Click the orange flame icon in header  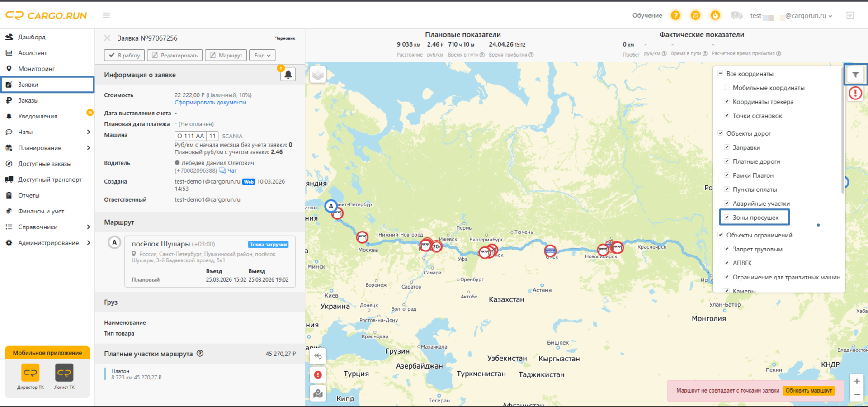715,15
